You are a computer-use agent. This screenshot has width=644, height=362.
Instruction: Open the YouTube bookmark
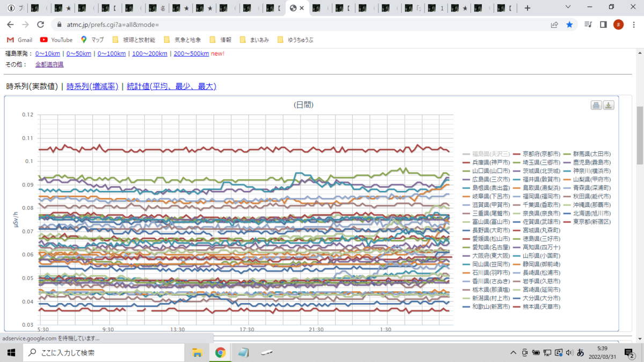point(56,40)
